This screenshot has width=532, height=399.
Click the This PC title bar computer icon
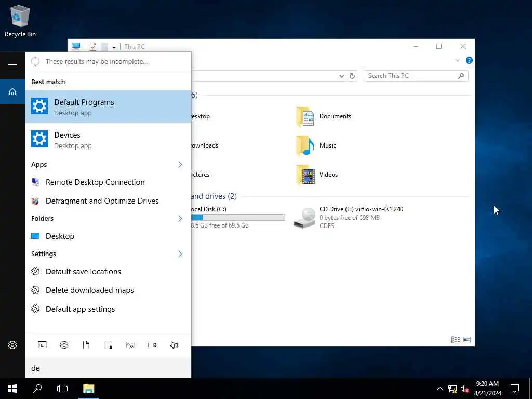(76, 46)
